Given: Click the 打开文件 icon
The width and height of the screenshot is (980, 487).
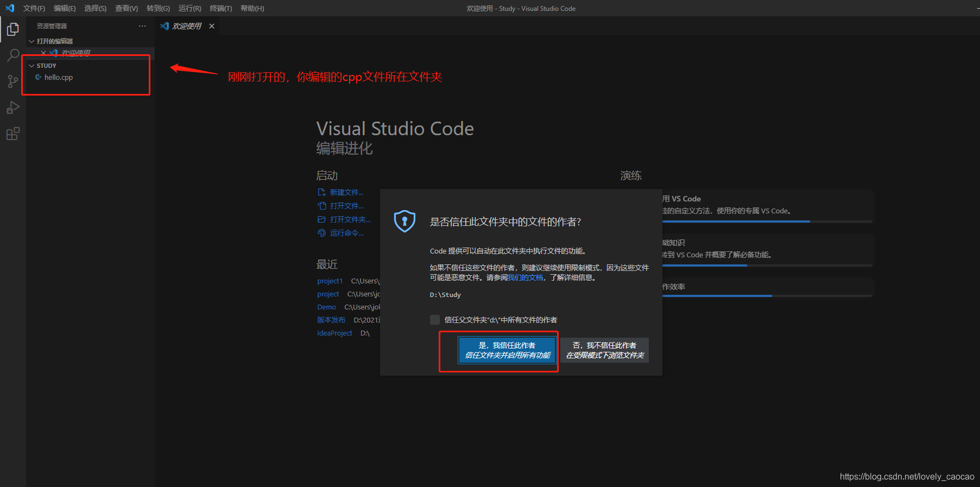Looking at the screenshot, I should click(321, 206).
